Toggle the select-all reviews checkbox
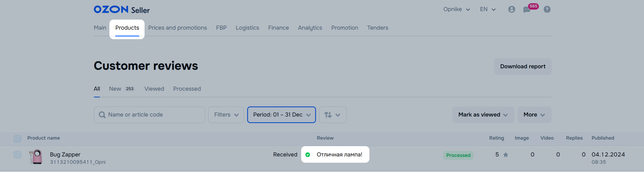The width and height of the screenshot is (644, 172). point(18,139)
